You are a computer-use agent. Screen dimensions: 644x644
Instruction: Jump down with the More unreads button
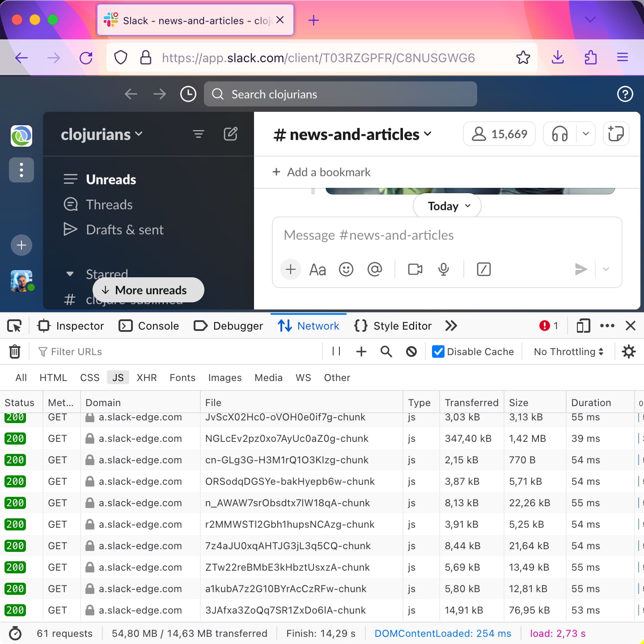click(148, 290)
